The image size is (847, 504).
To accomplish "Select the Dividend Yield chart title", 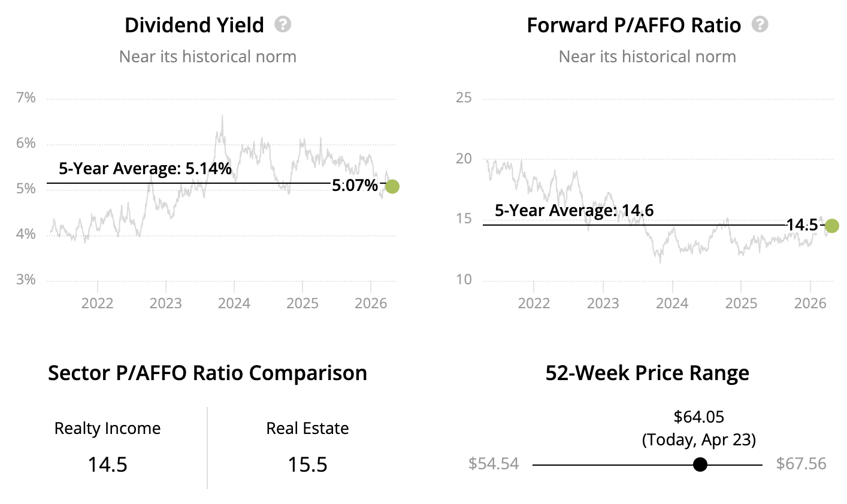I will tap(194, 25).
